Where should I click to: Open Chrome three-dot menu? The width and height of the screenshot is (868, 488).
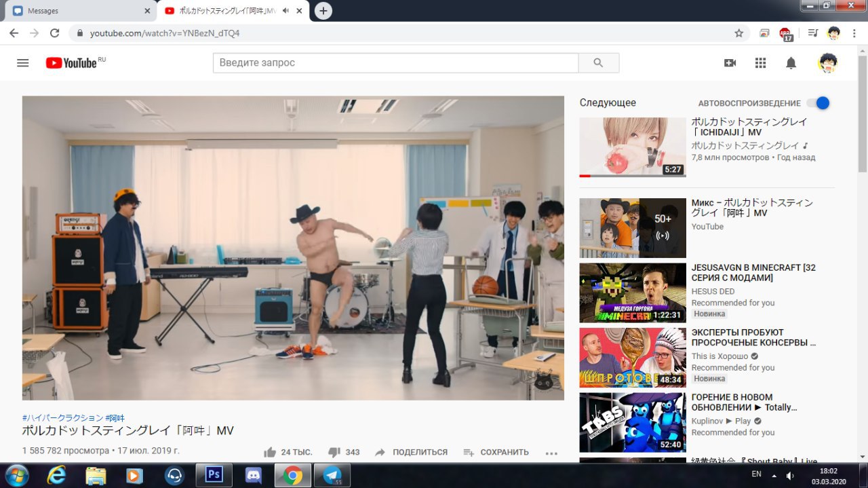click(854, 33)
